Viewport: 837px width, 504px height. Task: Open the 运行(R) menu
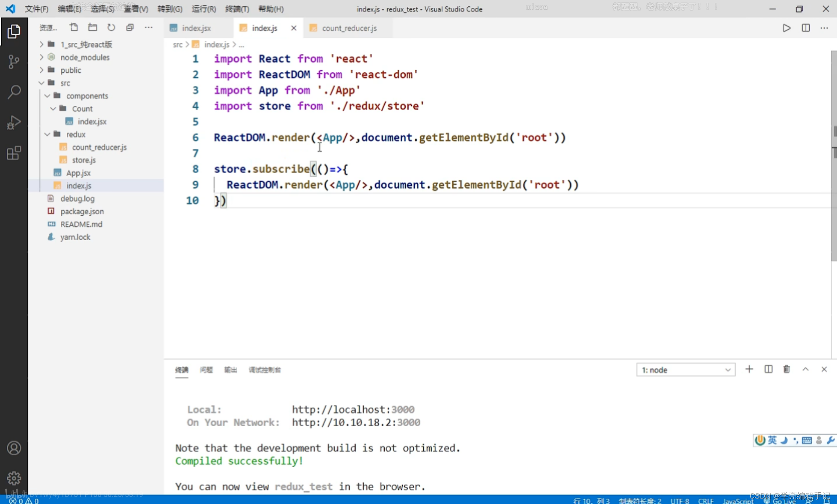tap(204, 9)
